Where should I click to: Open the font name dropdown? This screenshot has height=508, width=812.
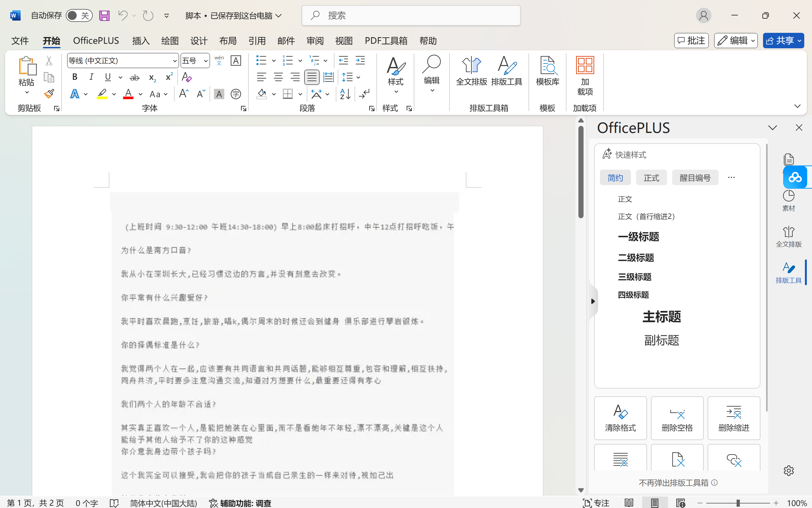[x=175, y=61]
